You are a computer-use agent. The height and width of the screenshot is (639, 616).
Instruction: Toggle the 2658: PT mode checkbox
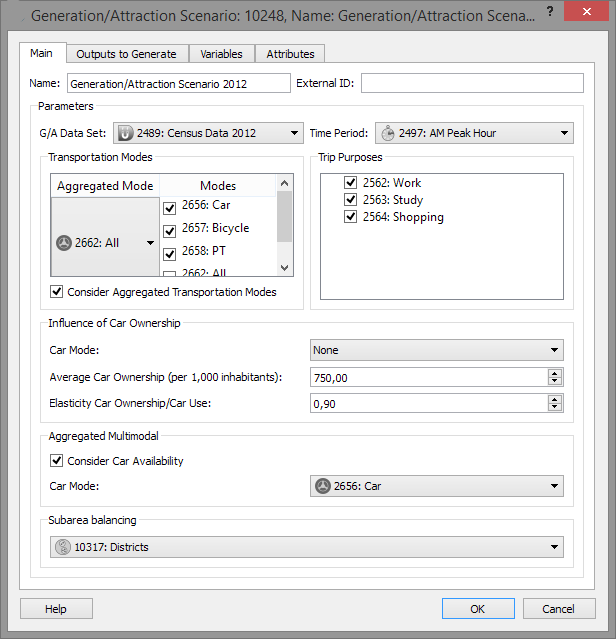169,254
